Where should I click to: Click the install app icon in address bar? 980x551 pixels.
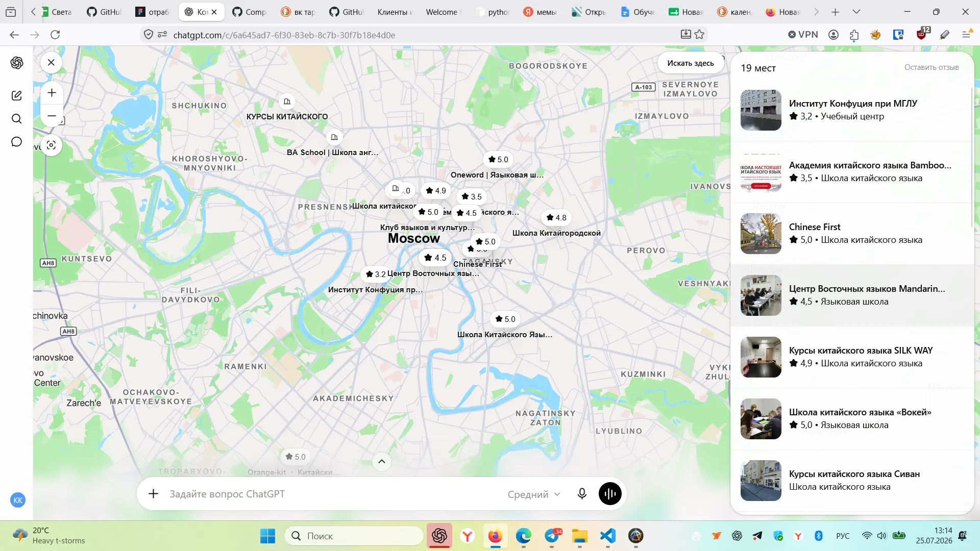pyautogui.click(x=686, y=34)
